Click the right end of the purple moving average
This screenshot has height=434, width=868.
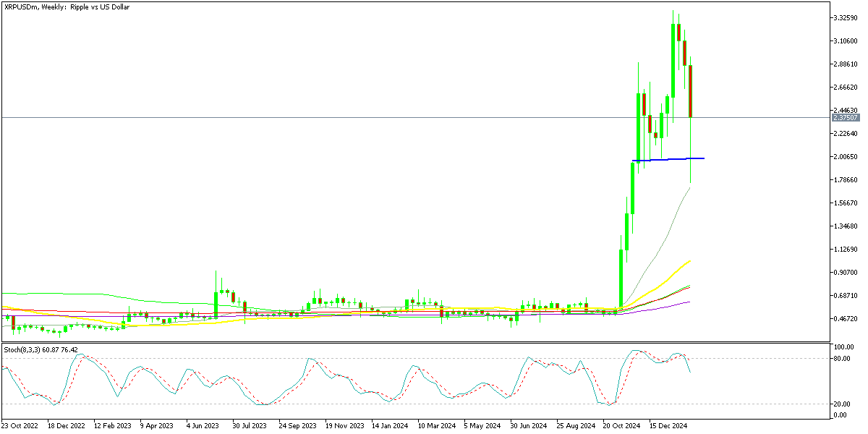pos(689,302)
